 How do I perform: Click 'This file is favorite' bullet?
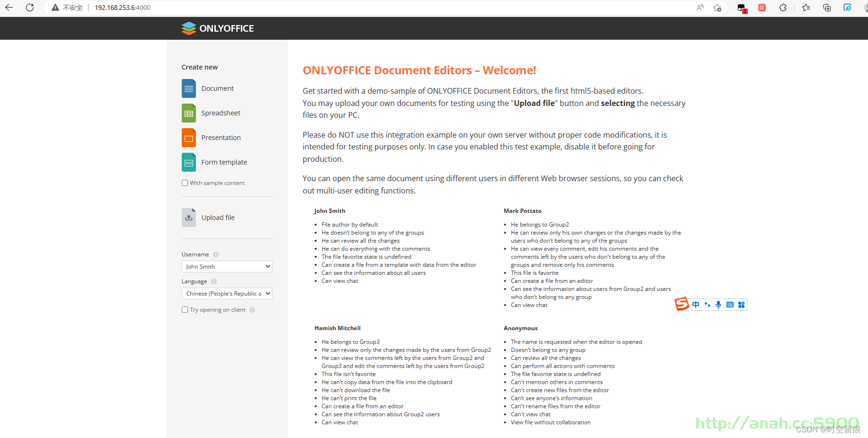click(x=535, y=273)
